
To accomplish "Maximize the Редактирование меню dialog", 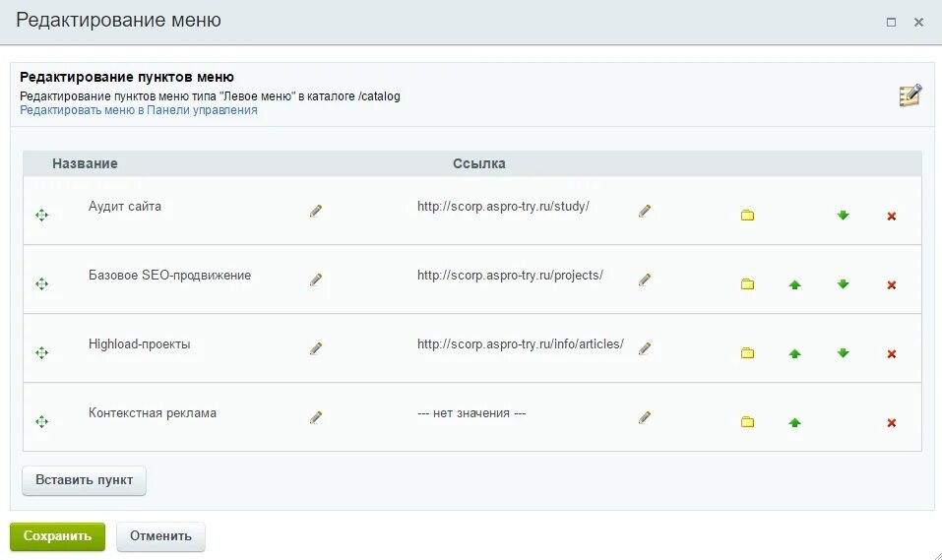I will pos(891,23).
